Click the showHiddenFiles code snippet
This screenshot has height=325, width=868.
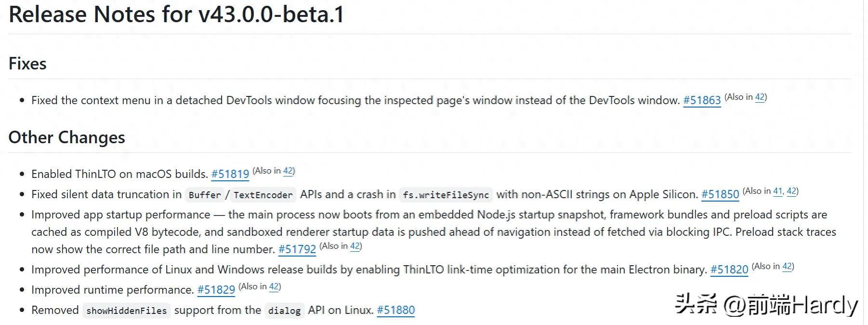126,311
